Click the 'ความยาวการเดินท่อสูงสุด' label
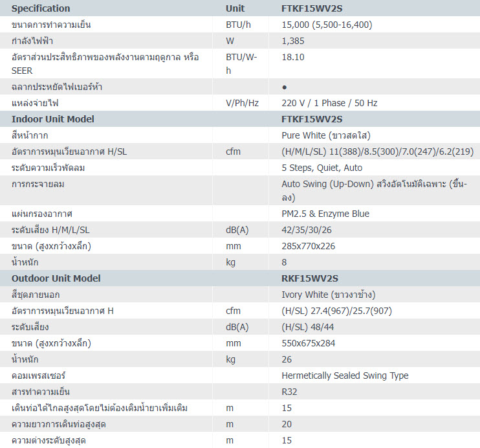This screenshot has width=480, height=448. pos(58,425)
